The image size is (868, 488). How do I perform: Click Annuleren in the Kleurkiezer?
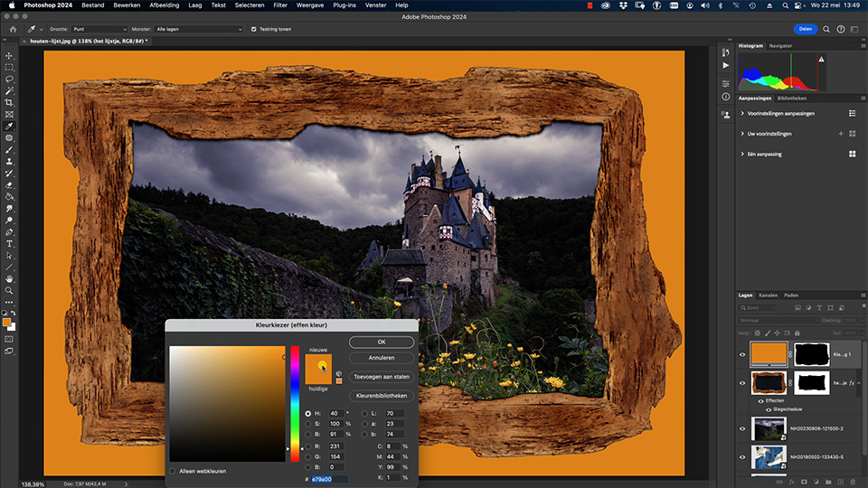pyautogui.click(x=382, y=358)
